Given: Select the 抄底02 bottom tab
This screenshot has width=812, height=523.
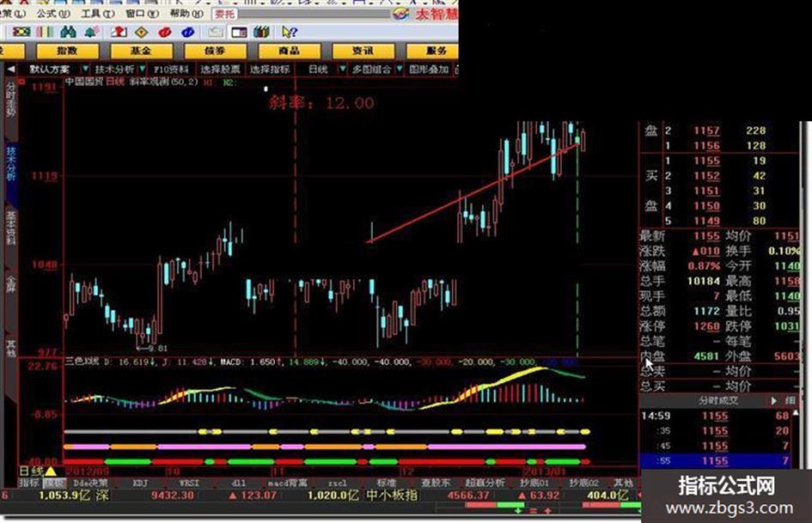Looking at the screenshot, I should point(583,483).
